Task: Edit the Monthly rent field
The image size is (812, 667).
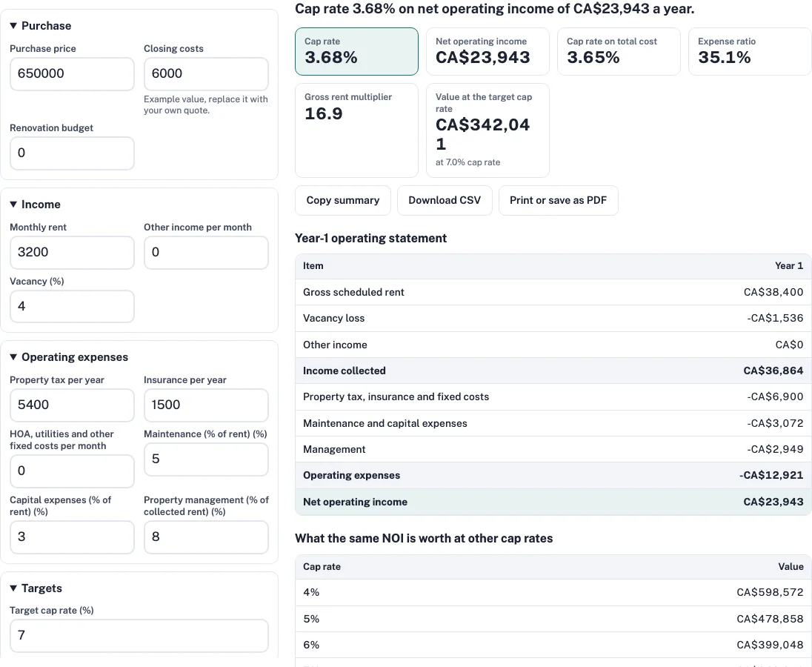Action: point(72,252)
